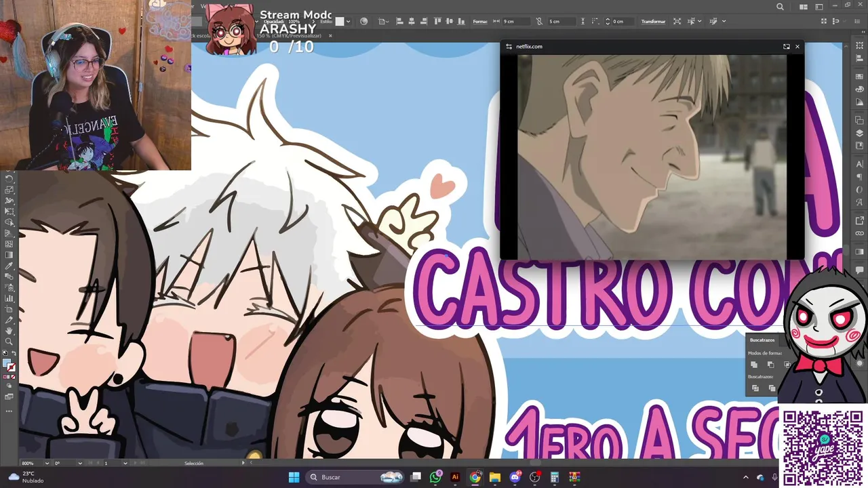868x488 pixels.
Task: Swap fill and stroke colors
Action: click(x=14, y=352)
